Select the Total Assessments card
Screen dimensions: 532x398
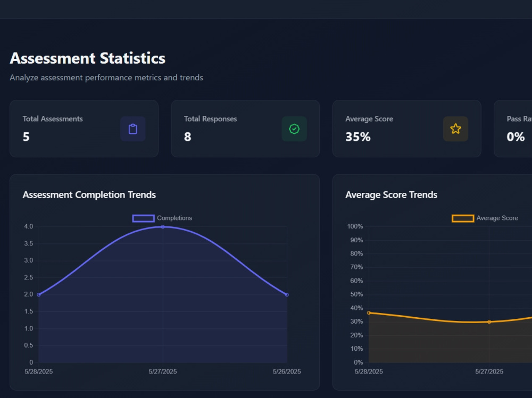coord(84,129)
